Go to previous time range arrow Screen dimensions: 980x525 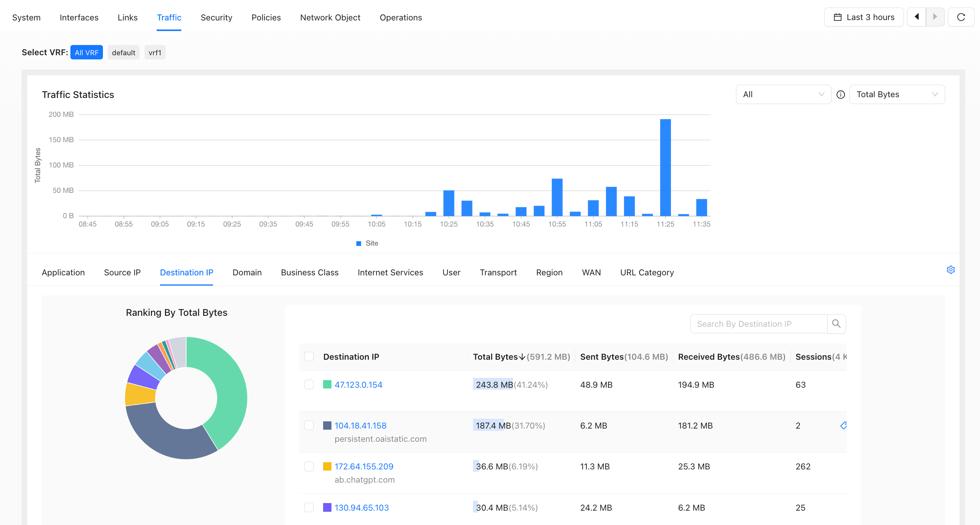916,17
